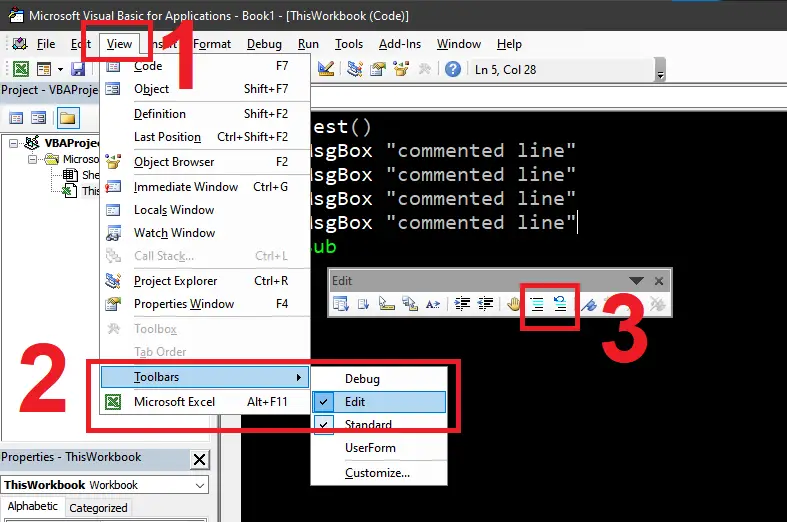Uncheck the Standard toolbar option

click(x=379, y=425)
